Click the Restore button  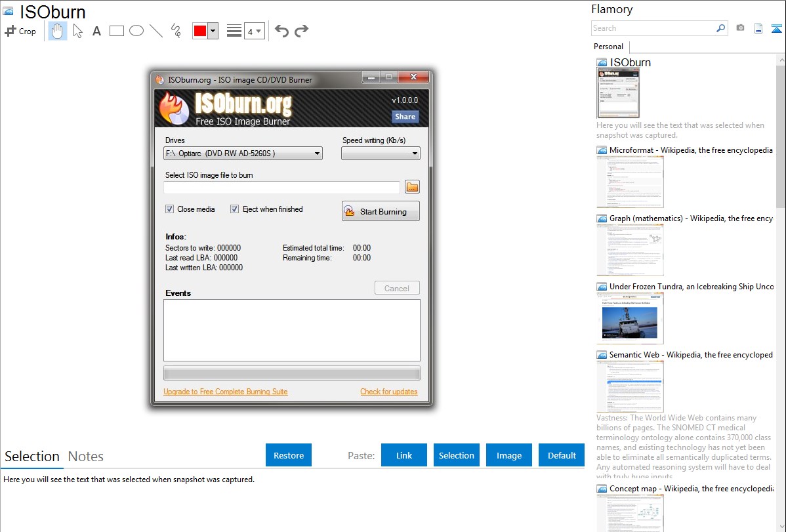point(289,455)
